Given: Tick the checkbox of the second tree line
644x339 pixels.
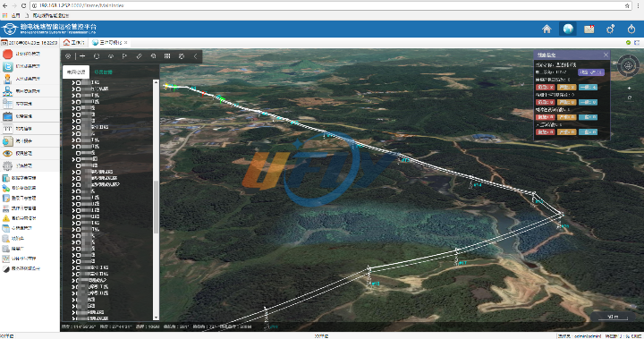Looking at the screenshot, I should (78, 89).
